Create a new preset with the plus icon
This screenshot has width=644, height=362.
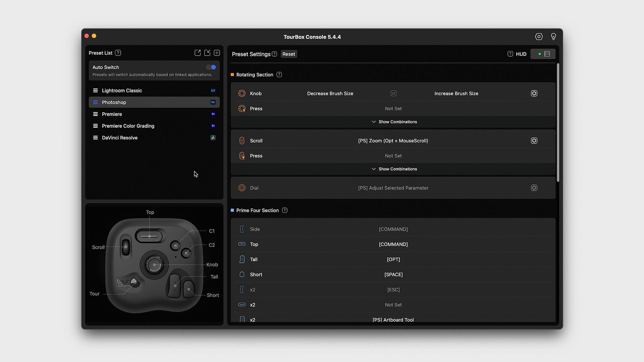217,53
